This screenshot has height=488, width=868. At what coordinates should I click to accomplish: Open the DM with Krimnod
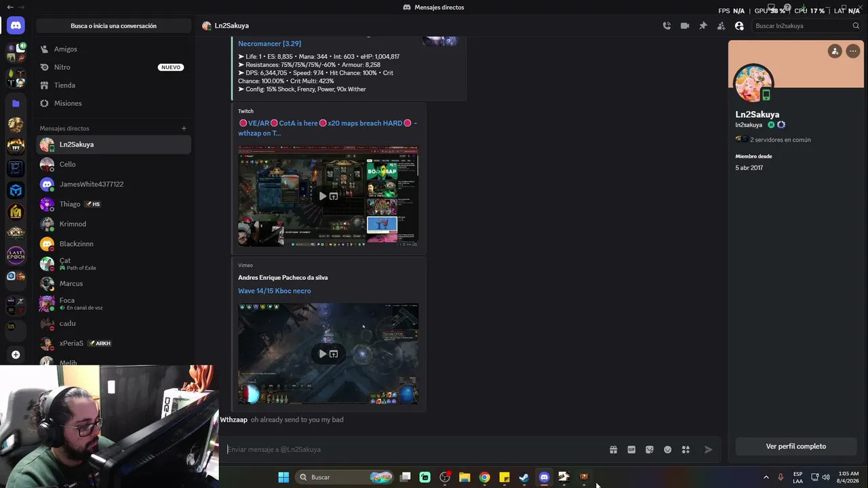(x=113, y=224)
